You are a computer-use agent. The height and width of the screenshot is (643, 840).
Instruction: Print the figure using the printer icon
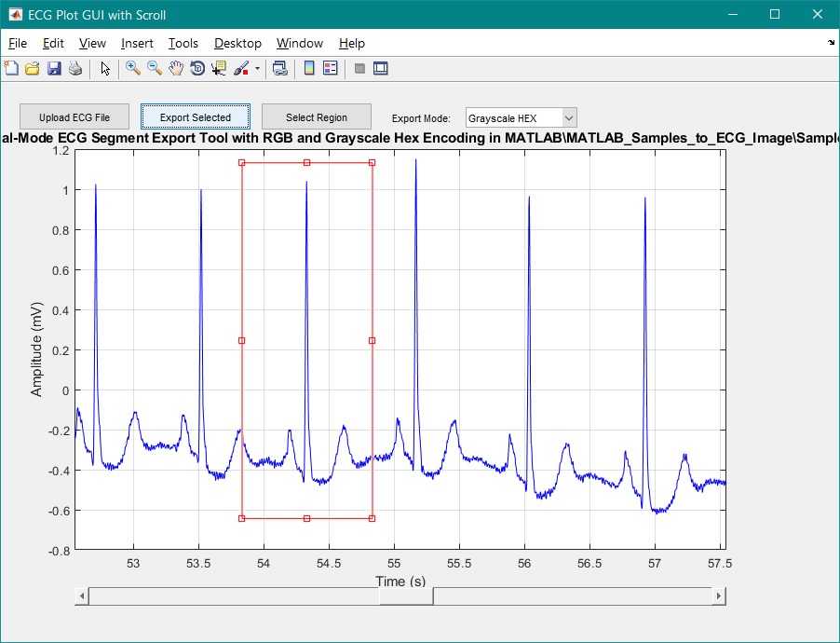(x=75, y=68)
